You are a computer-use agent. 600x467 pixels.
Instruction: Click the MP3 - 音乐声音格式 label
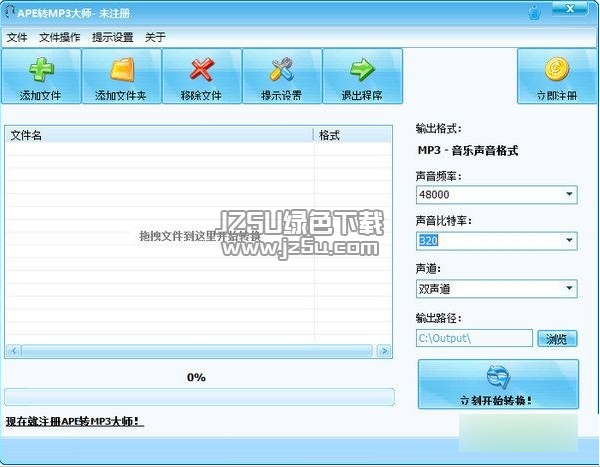[x=468, y=150]
